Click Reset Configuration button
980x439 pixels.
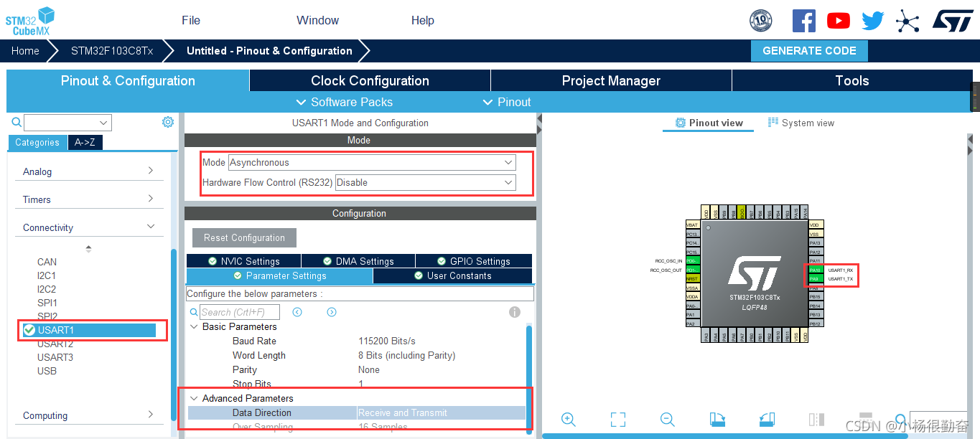244,237
